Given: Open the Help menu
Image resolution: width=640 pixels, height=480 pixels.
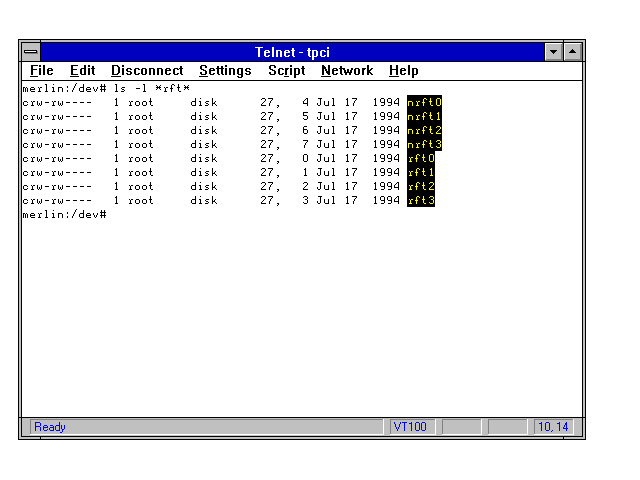Looking at the screenshot, I should pyautogui.click(x=404, y=71).
